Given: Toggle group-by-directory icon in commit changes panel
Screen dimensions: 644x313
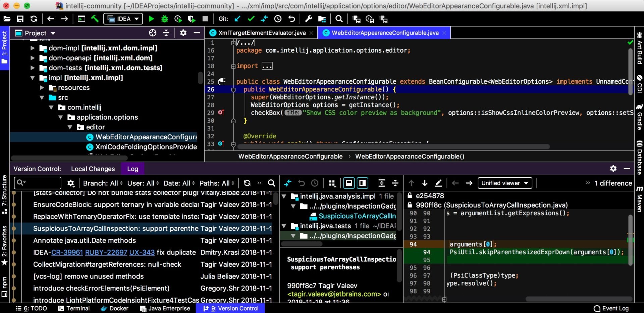Looking at the screenshot, I should click(x=332, y=183).
